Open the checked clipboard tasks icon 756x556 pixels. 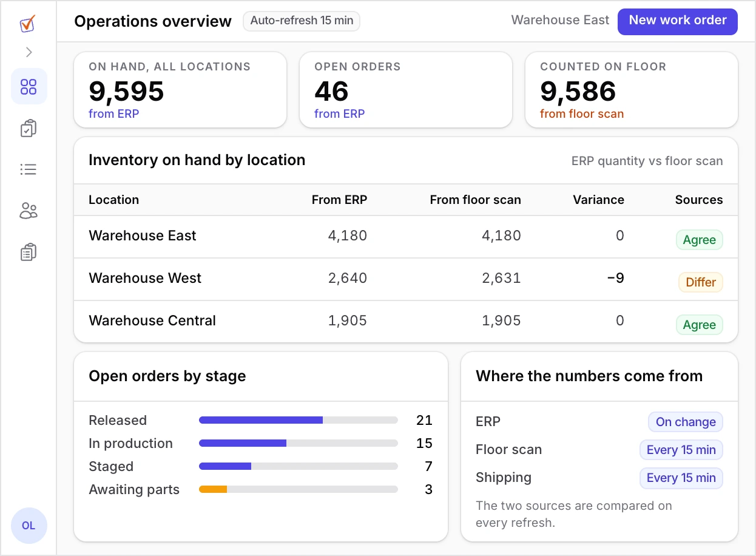pos(29,128)
